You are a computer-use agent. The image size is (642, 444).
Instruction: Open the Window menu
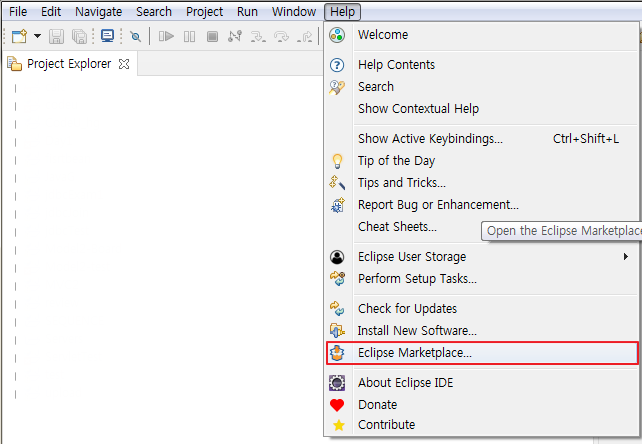[294, 11]
